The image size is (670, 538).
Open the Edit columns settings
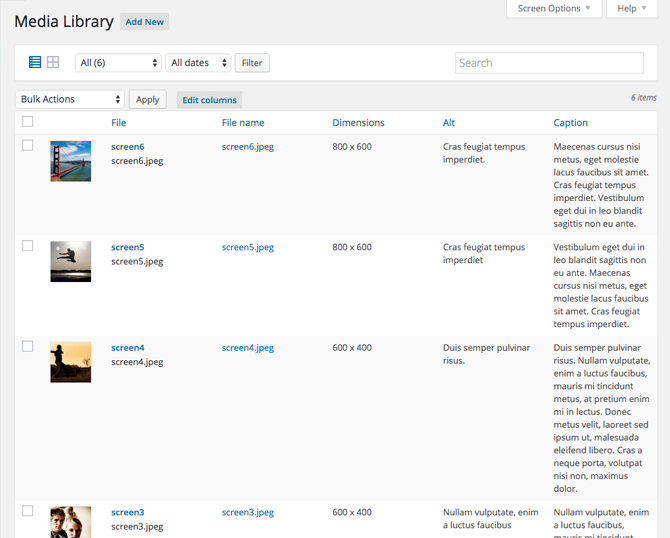coord(209,100)
